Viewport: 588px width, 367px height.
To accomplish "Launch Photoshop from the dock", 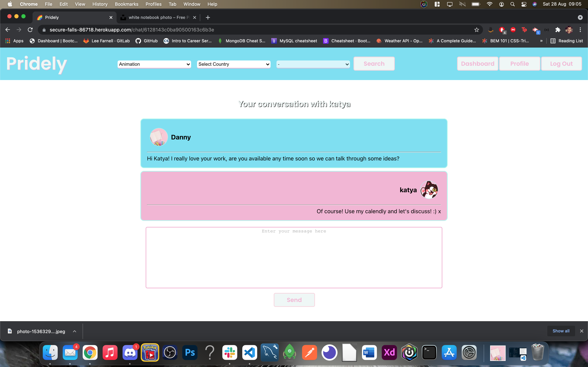I will [x=190, y=352].
